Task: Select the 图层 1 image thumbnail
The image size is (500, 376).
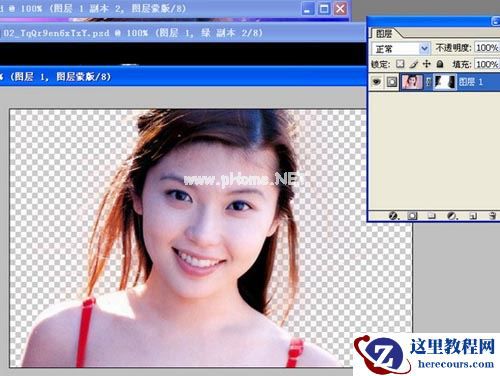Action: pyautogui.click(x=412, y=82)
